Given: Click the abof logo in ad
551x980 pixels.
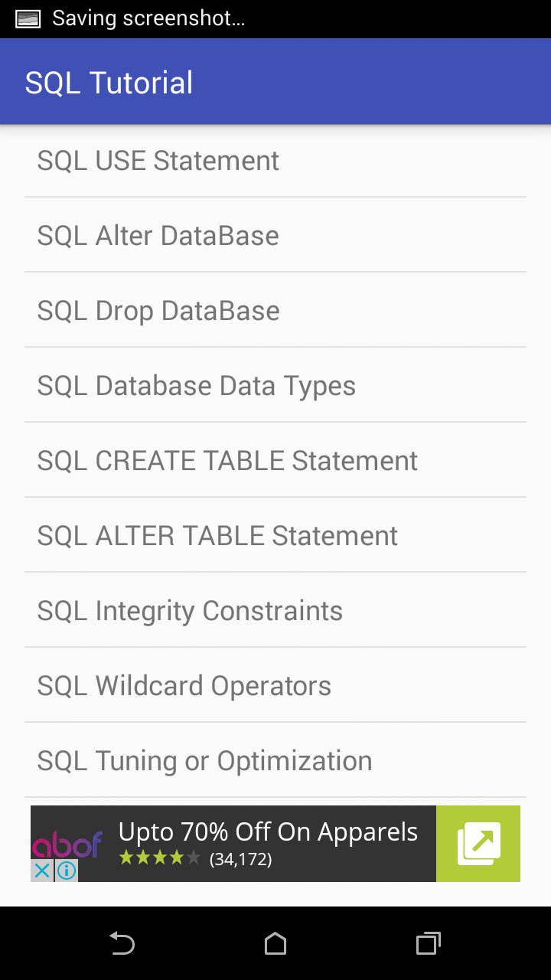Looking at the screenshot, I should [x=67, y=842].
